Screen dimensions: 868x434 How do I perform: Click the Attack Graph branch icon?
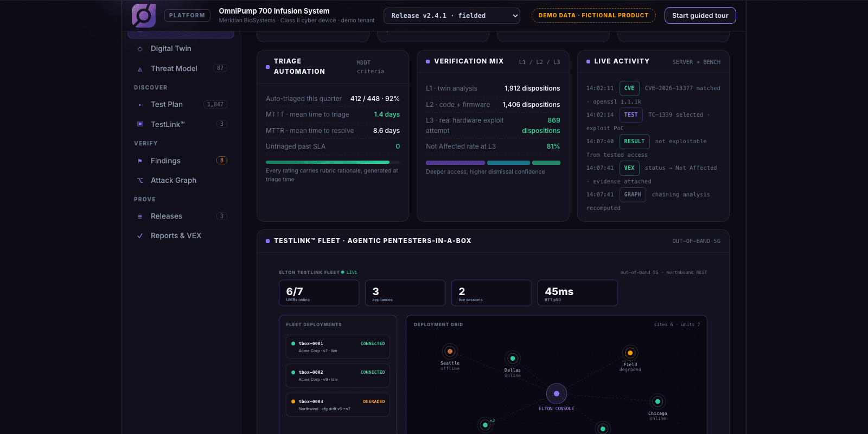point(140,180)
